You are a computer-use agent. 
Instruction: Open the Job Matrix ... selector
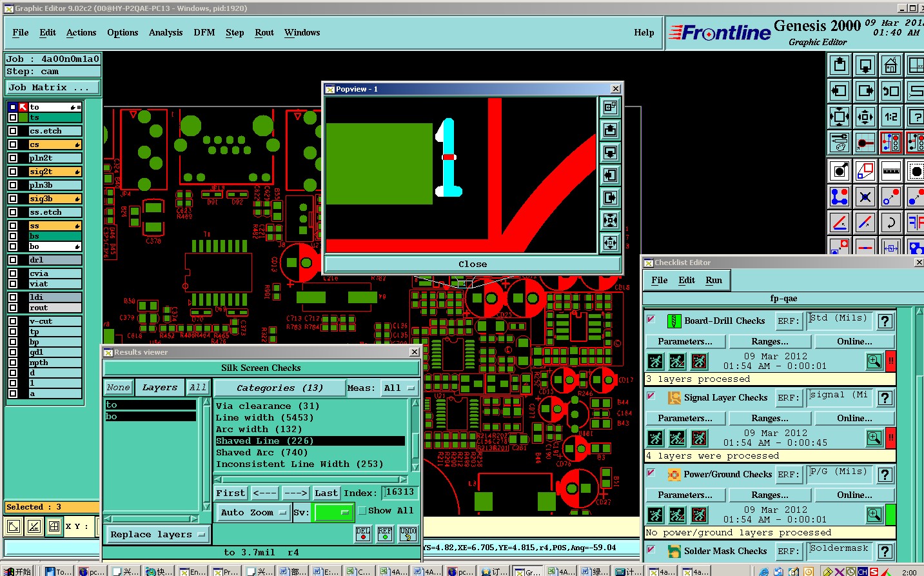[54, 87]
